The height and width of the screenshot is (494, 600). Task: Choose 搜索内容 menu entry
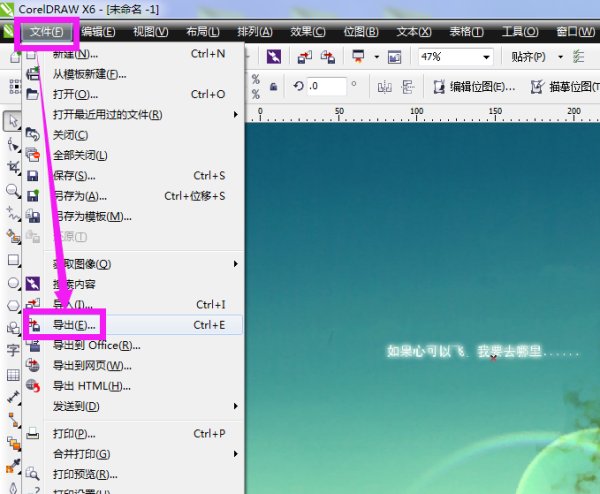(133, 284)
